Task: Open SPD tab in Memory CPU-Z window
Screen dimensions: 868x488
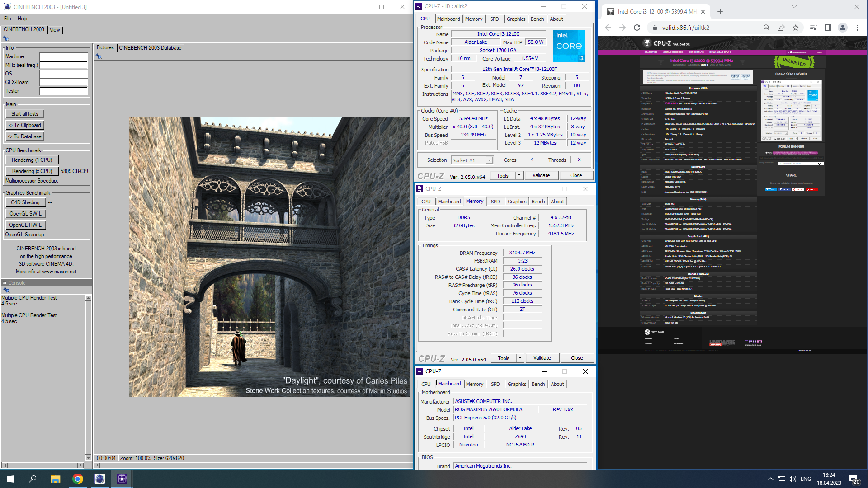Action: (495, 202)
